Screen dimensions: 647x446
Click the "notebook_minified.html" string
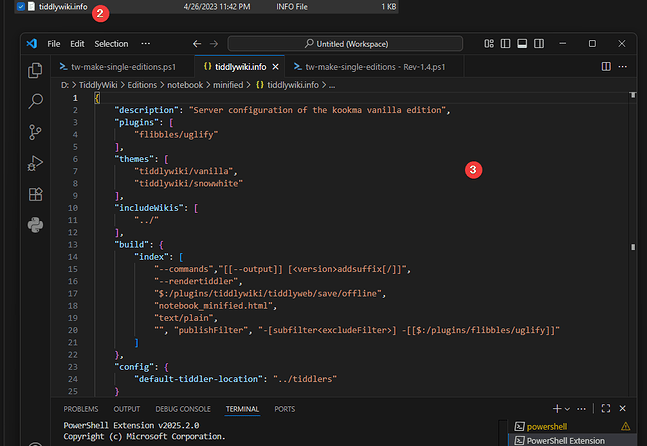pos(213,306)
